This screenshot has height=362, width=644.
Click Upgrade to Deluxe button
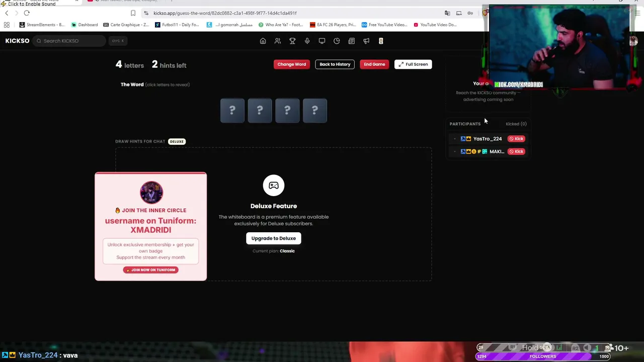tap(274, 238)
